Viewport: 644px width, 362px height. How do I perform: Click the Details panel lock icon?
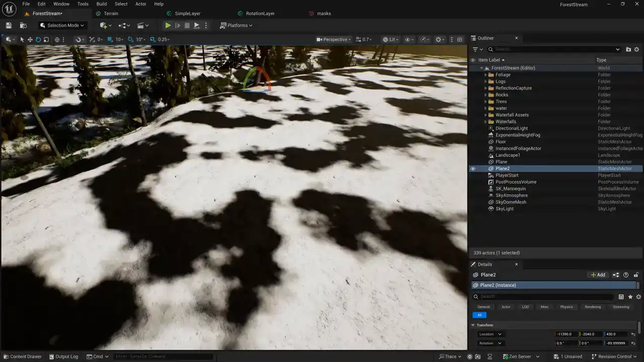pos(636,275)
